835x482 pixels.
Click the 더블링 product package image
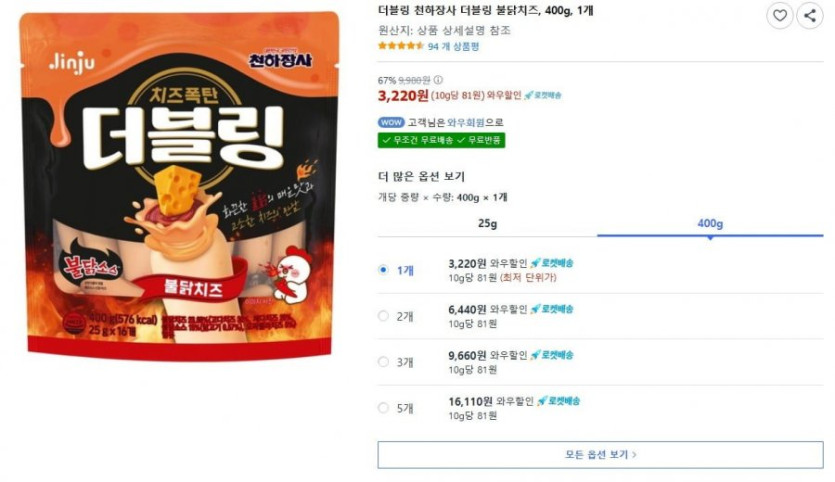tap(179, 186)
